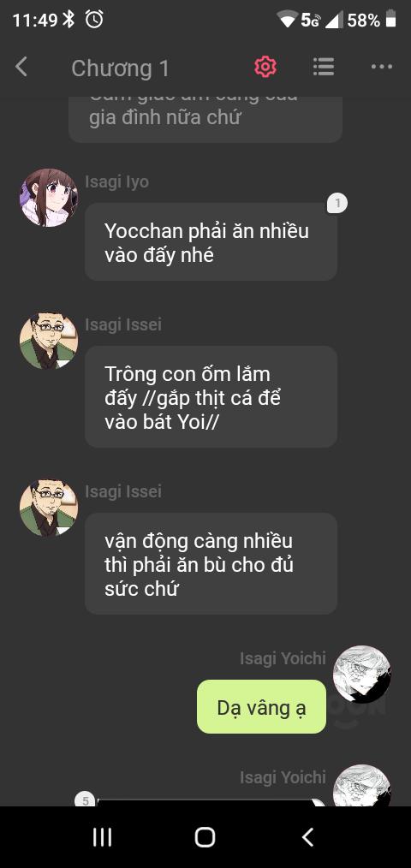Open comment badge showing 5 at bottom
Image resolution: width=411 pixels, height=868 pixels.
click(86, 800)
